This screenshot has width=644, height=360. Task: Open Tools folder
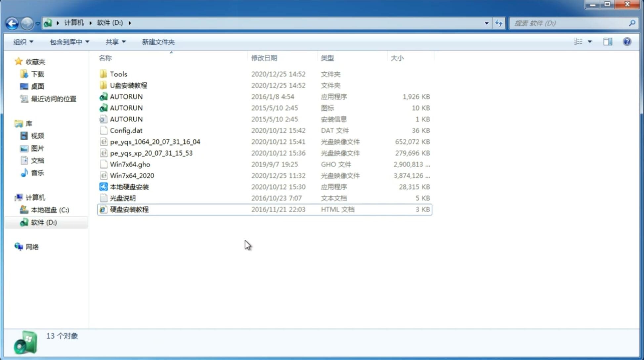(x=118, y=74)
